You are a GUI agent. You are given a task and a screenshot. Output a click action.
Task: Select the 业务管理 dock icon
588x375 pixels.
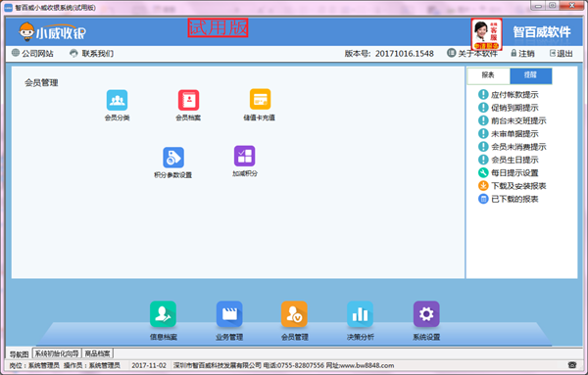point(229,314)
